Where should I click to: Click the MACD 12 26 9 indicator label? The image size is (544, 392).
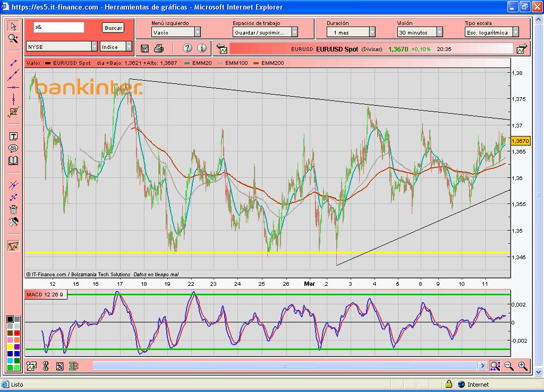pyautogui.click(x=46, y=294)
